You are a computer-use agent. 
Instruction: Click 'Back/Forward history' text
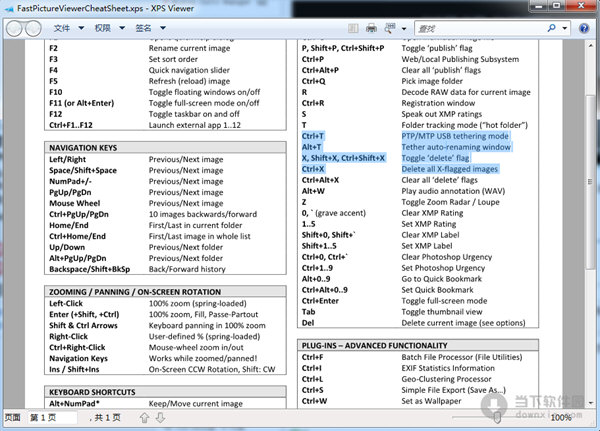pos(187,269)
